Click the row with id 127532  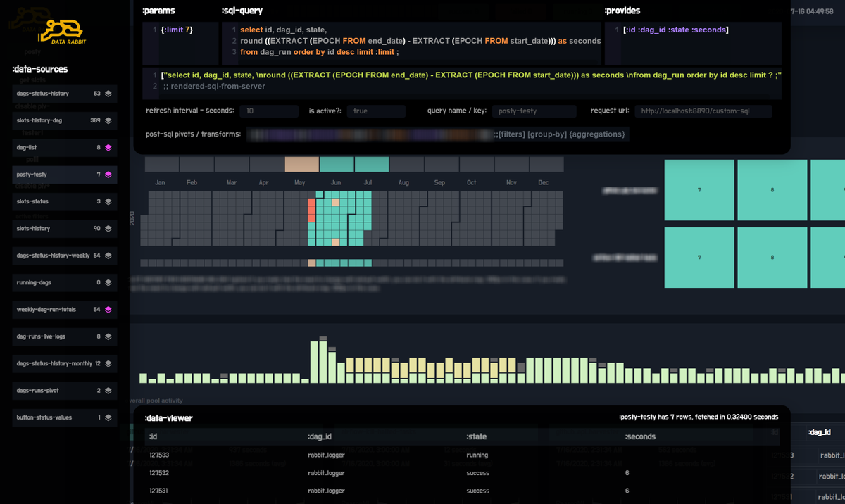coord(462,473)
